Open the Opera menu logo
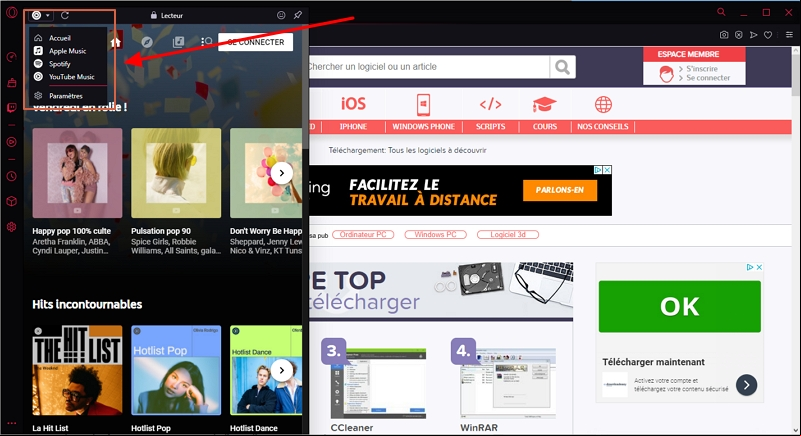 click(11, 13)
